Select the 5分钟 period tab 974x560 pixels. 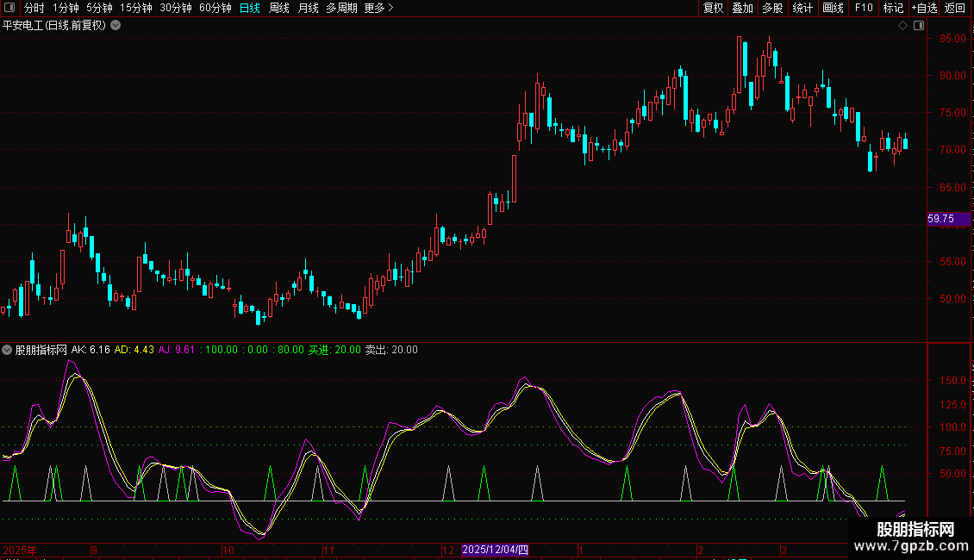[x=99, y=8]
